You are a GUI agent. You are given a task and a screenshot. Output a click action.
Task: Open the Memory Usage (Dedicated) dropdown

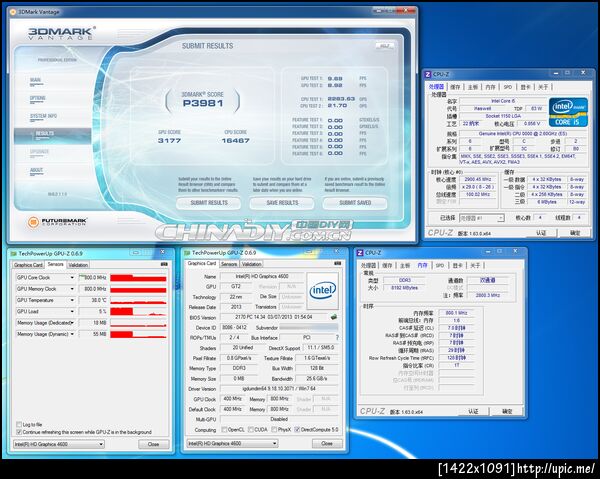pos(72,323)
